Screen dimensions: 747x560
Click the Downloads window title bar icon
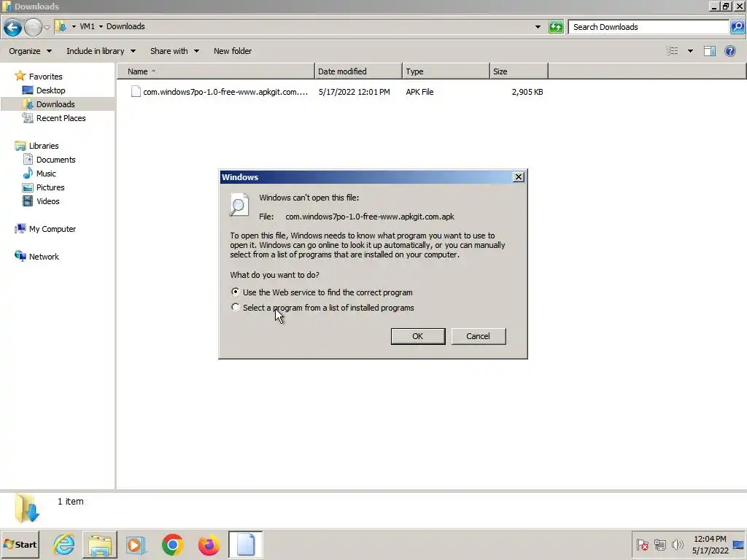[7, 6]
